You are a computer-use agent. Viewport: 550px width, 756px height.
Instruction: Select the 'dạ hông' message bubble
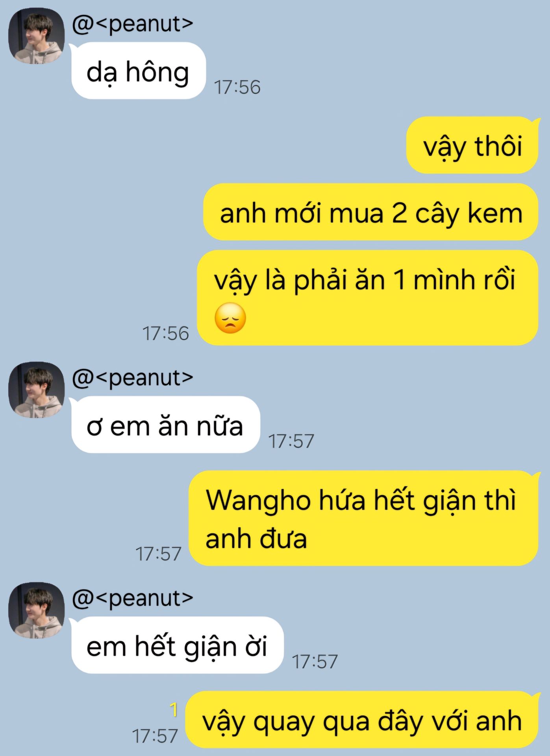pyautogui.click(x=138, y=71)
